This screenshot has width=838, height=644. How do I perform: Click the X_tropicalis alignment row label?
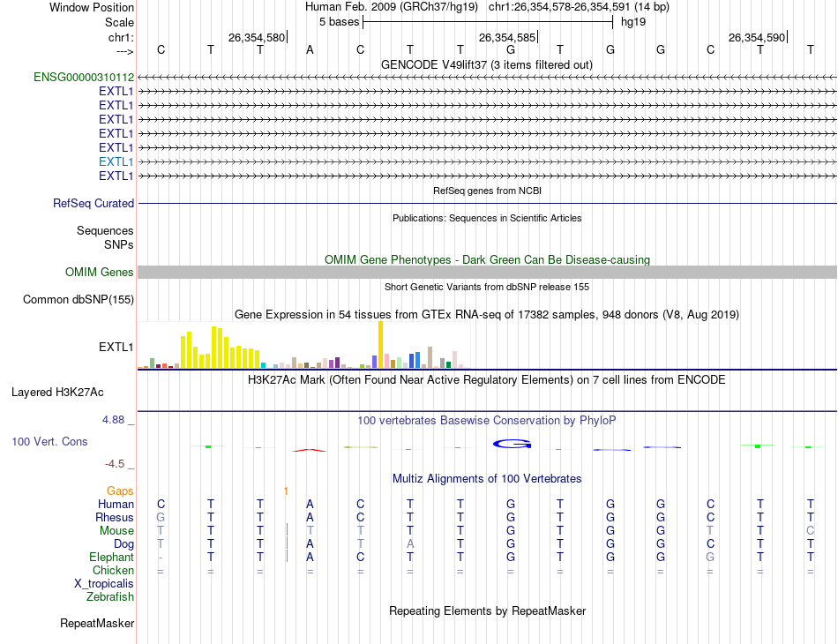coord(104,584)
